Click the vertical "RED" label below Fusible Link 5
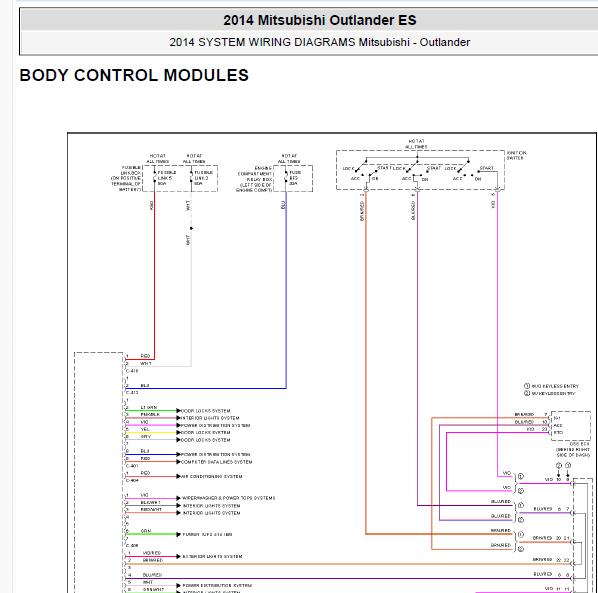 pos(151,205)
